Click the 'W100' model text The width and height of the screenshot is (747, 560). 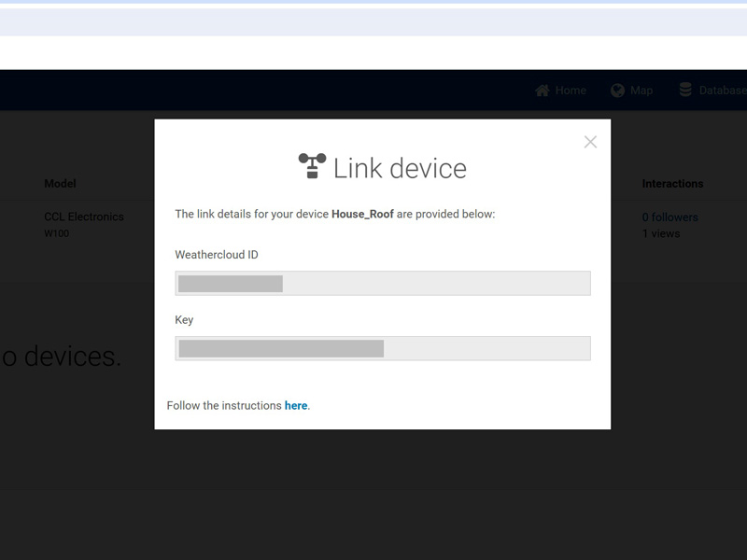(57, 234)
